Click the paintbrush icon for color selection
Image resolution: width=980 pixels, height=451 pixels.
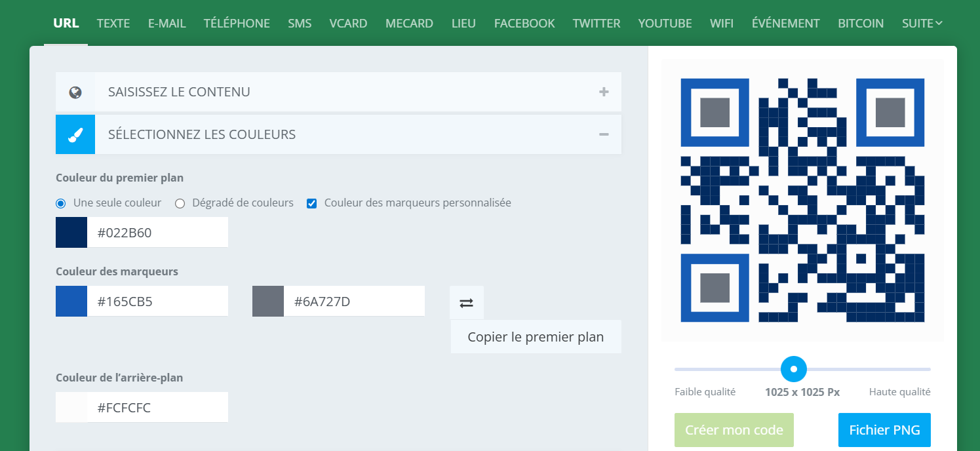coord(75,134)
